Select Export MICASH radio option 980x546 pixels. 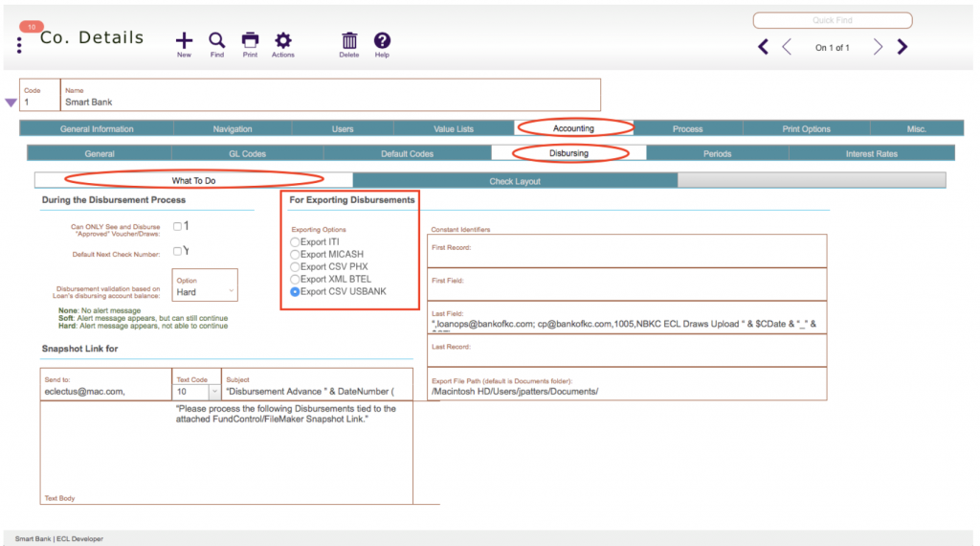(x=295, y=255)
